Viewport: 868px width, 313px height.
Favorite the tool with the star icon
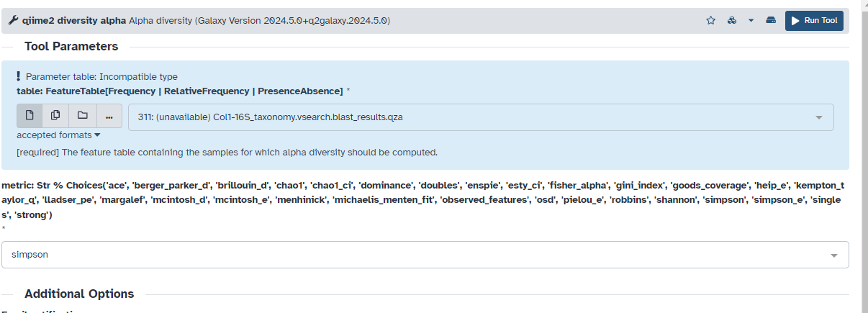click(711, 21)
